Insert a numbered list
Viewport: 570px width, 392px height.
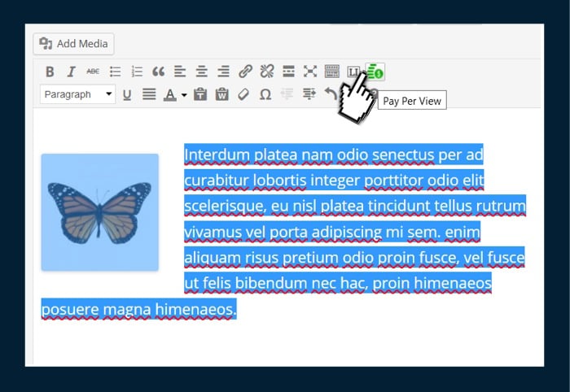(x=137, y=72)
